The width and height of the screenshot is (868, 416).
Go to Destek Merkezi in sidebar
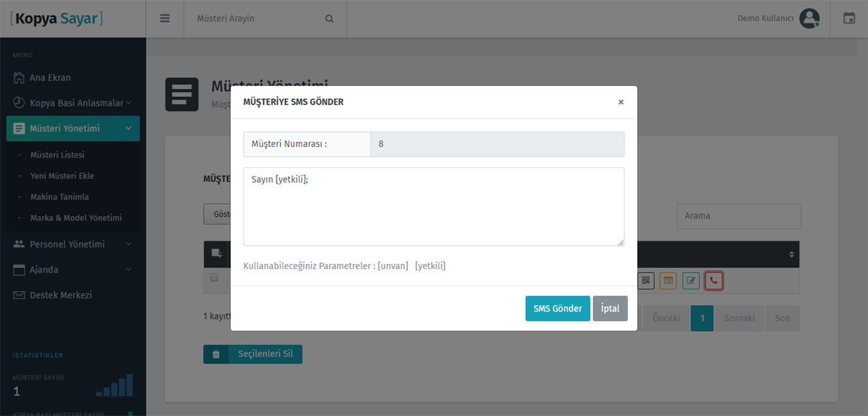click(x=61, y=295)
